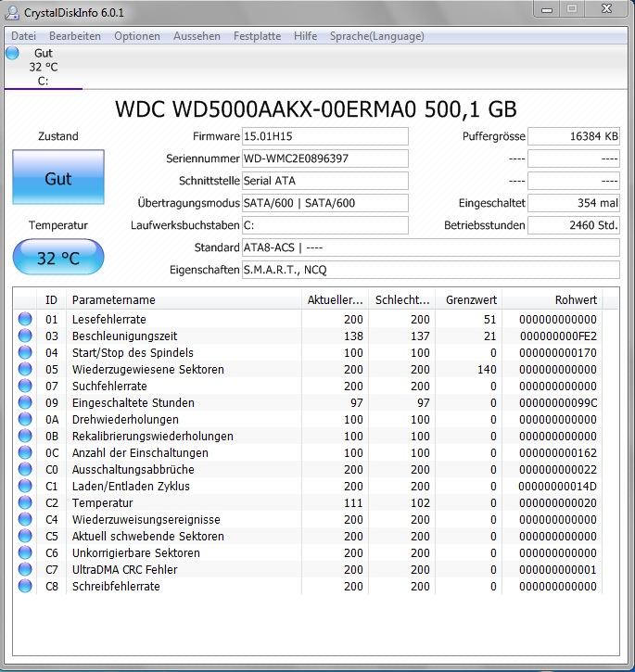Click the Standard field ATA8-ACS
Viewport: 635px width, 672px height.
tap(431, 247)
